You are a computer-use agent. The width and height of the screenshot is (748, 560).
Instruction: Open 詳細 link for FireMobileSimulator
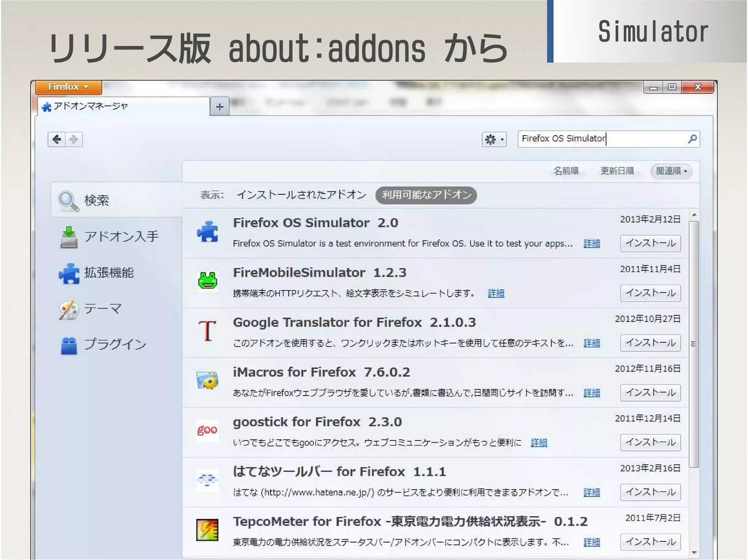point(496,293)
